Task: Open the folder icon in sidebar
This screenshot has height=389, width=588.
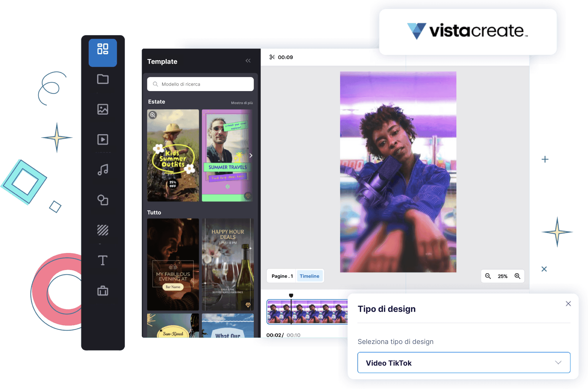Action: pos(103,79)
